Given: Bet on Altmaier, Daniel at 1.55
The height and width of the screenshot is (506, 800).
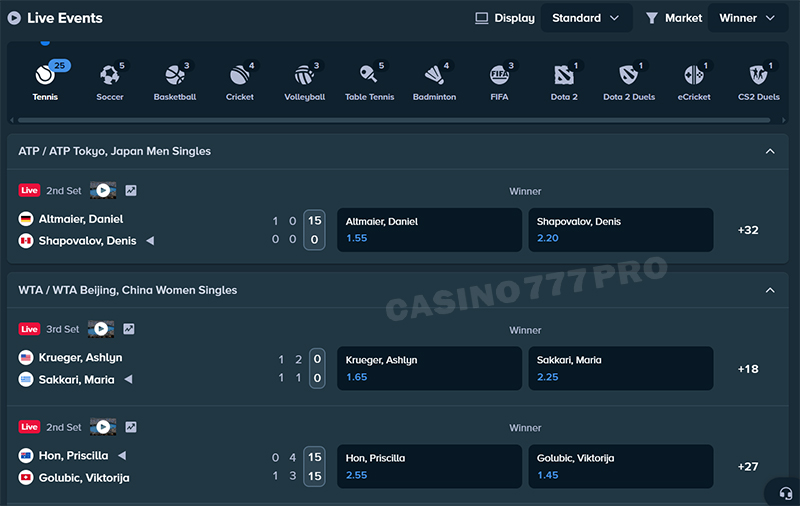Looking at the screenshot, I should [x=430, y=230].
